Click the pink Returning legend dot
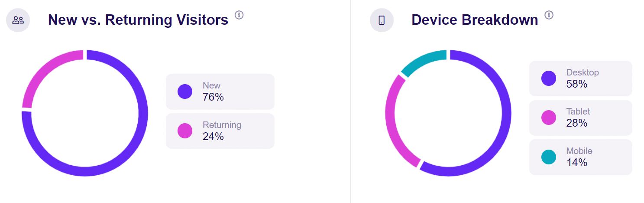This screenshot has height=203, width=644. click(x=185, y=131)
